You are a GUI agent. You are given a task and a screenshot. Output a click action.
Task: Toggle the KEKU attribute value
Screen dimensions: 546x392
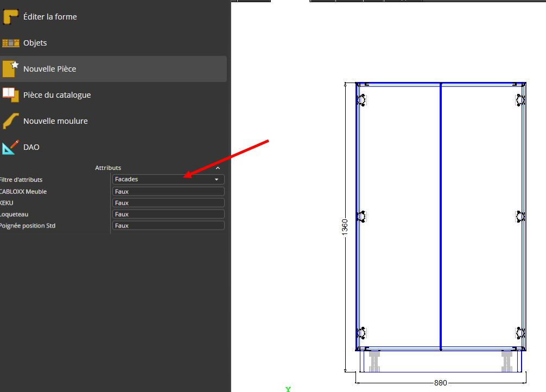point(168,203)
